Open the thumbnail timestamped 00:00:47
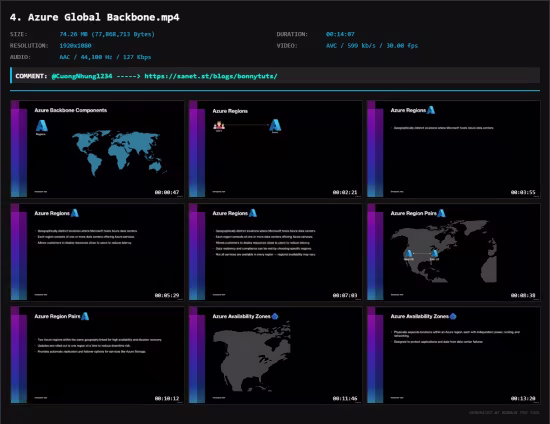 pyautogui.click(x=97, y=149)
